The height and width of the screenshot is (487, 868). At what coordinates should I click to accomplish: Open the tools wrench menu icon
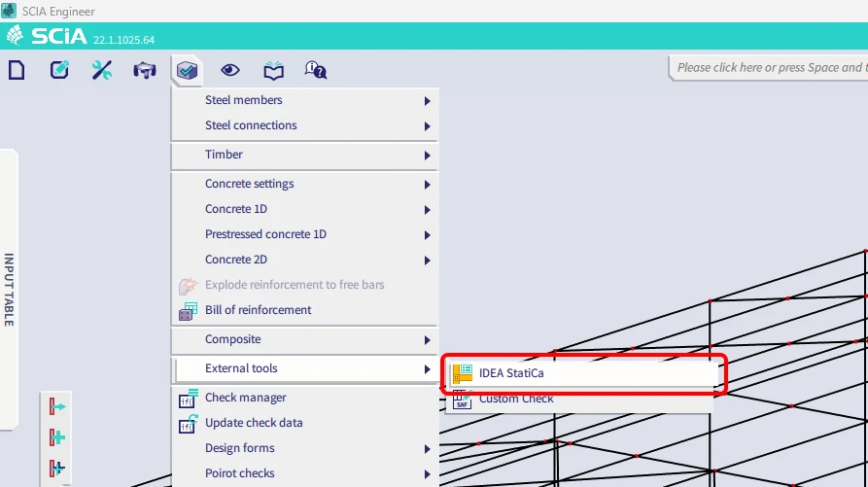click(x=102, y=70)
